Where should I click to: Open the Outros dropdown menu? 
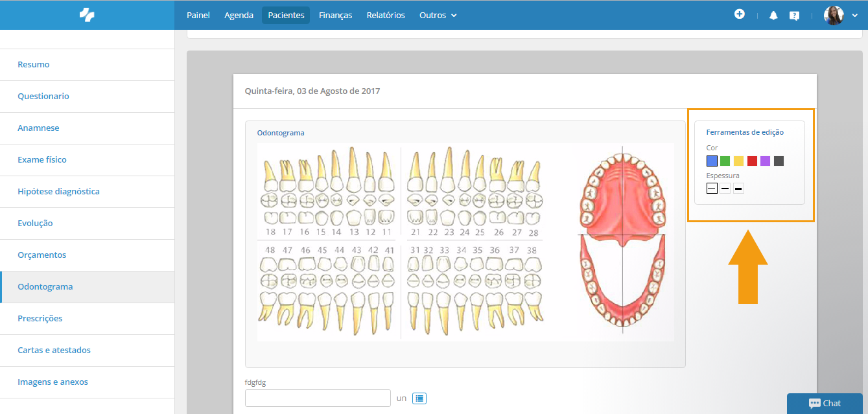click(438, 15)
